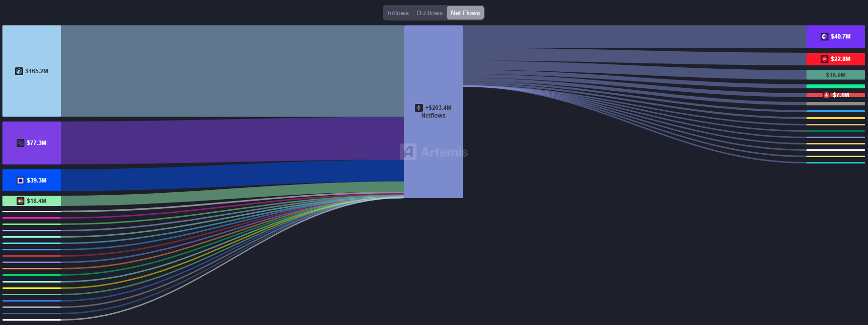Switch to the Outflows view

pos(430,13)
